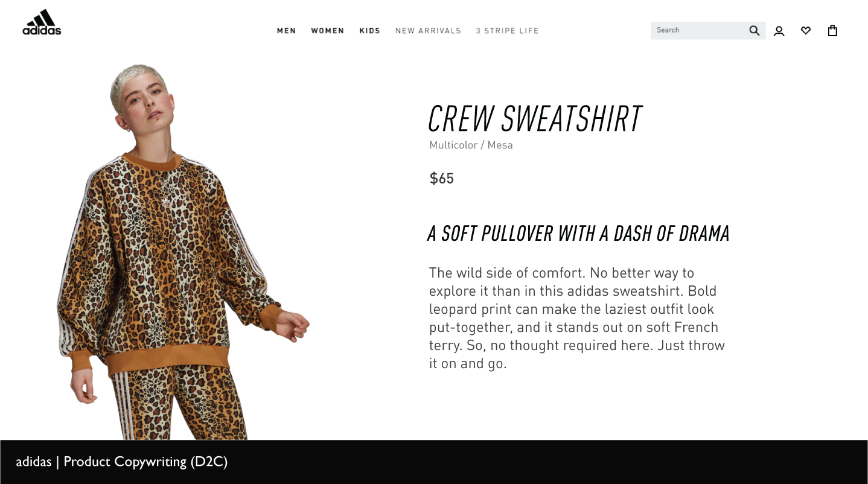Click the CREW SWEATSHIRT product title
868x484 pixels.
pos(535,118)
